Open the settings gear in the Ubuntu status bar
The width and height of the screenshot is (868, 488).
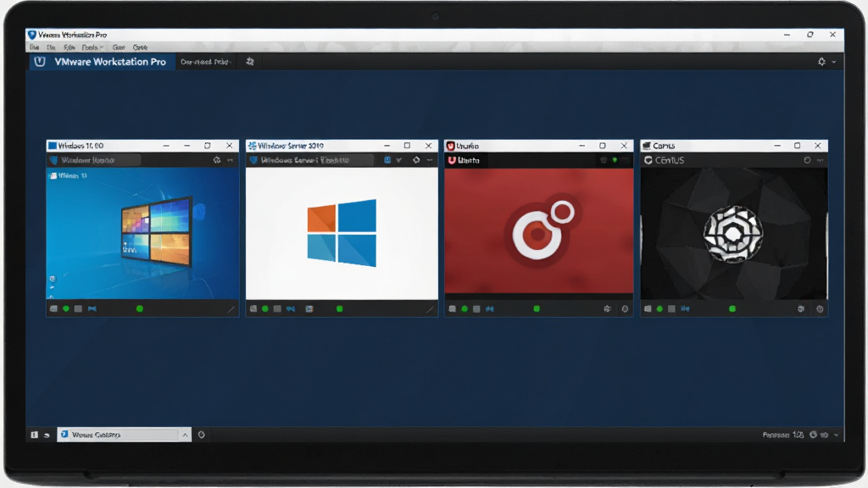point(607,308)
